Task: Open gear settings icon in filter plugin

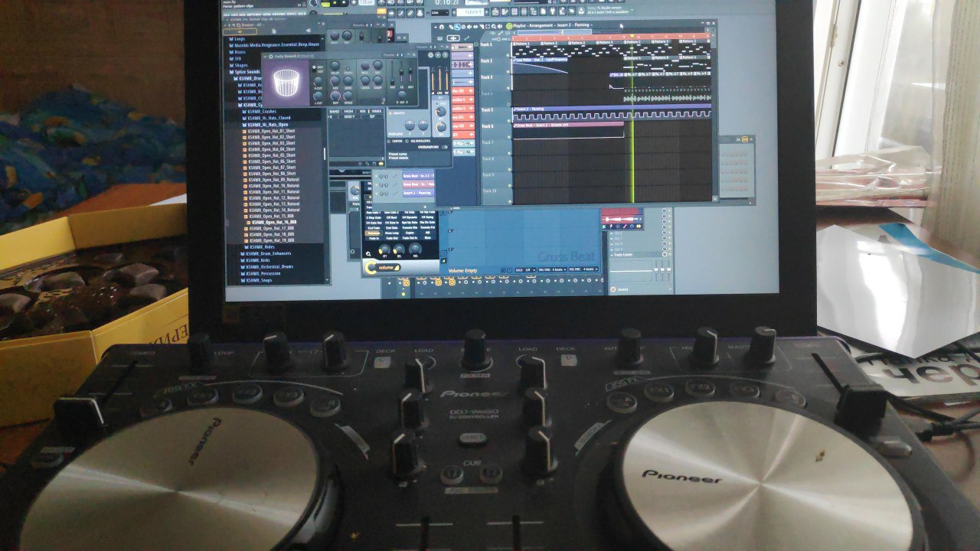Action: [430, 55]
